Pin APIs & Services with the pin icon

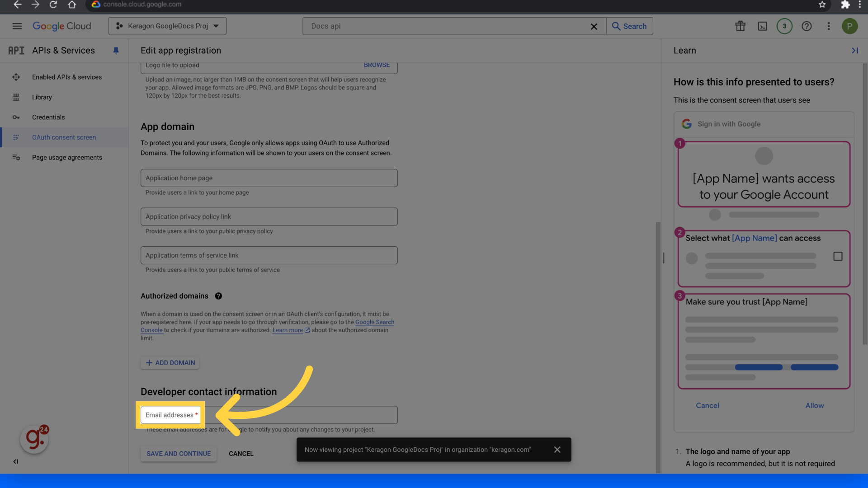click(116, 51)
